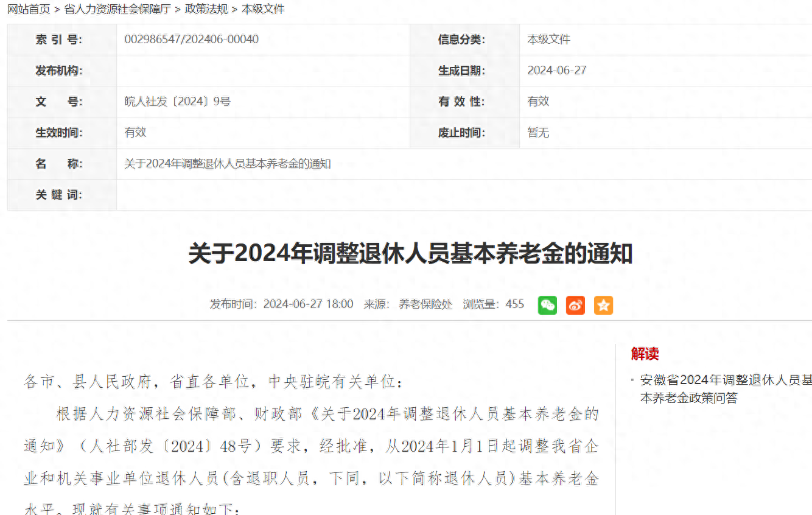
Task: Open the 安徽省2024年调整退休人员基本养老金政策问答 link
Action: (x=725, y=388)
